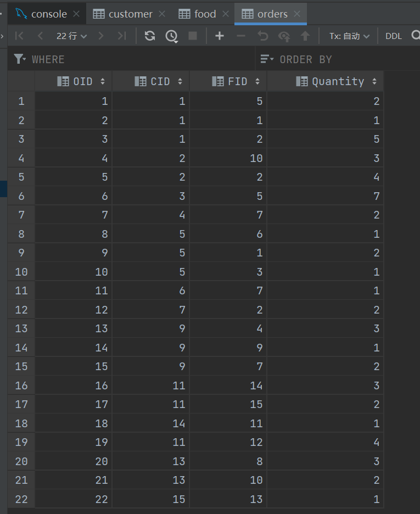Click FID cell 4 in row 13
The width and height of the screenshot is (420, 514).
pyautogui.click(x=228, y=328)
